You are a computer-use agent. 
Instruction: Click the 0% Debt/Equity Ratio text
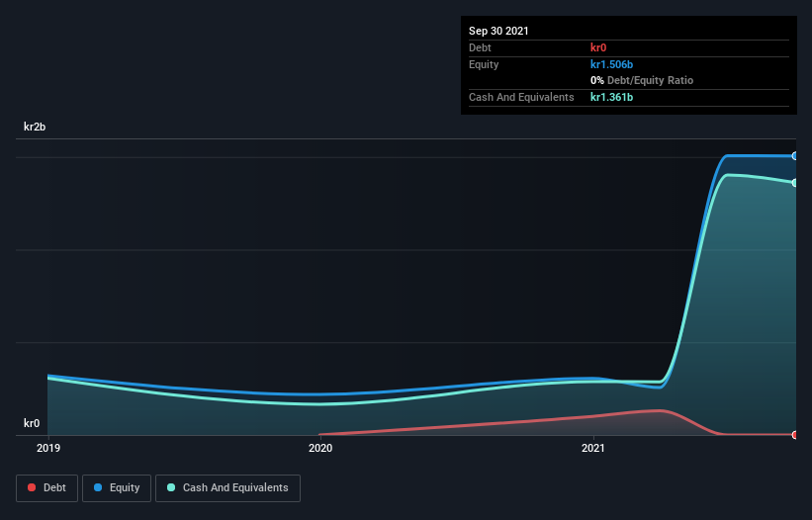pyautogui.click(x=642, y=81)
